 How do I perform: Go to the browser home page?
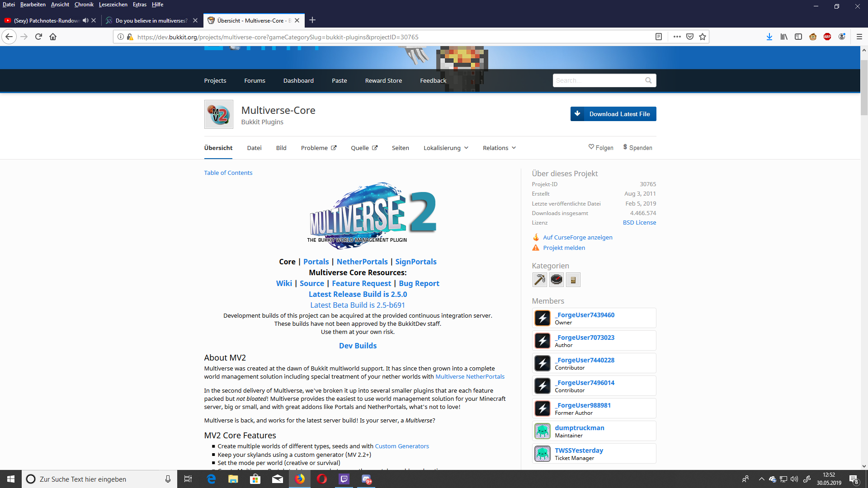(x=53, y=37)
